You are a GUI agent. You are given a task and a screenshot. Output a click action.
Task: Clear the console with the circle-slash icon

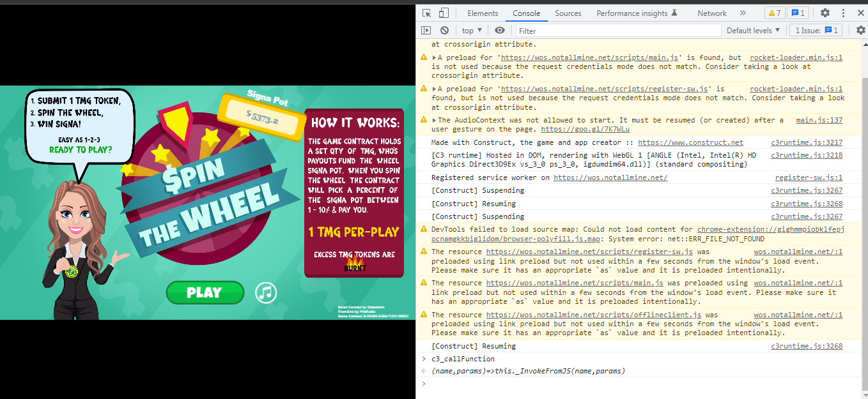click(x=444, y=30)
